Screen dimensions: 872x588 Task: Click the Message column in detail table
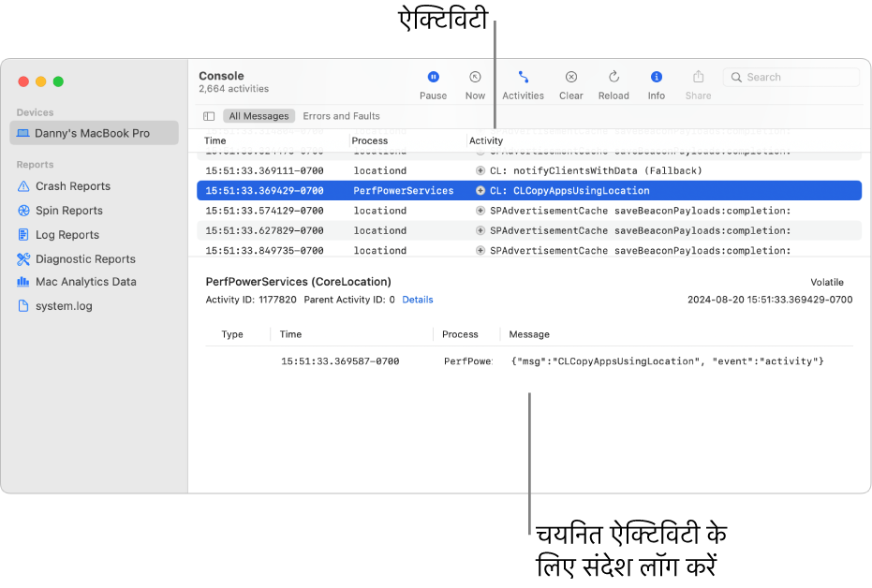point(529,334)
